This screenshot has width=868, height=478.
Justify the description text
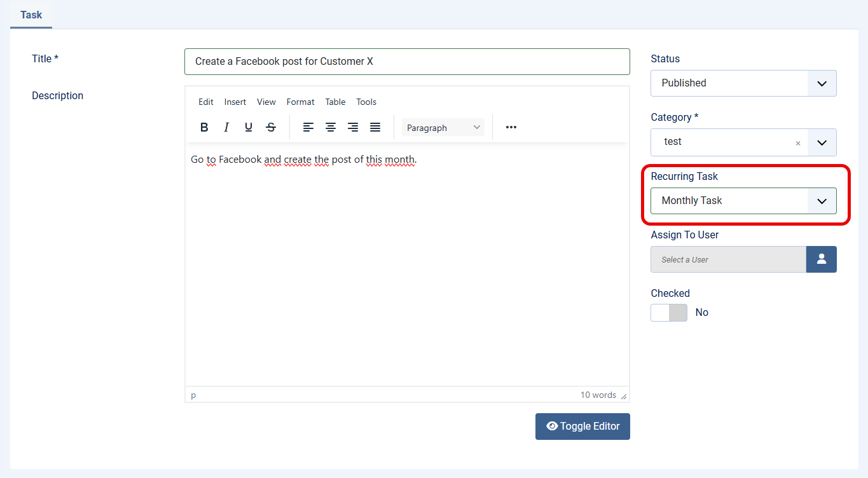click(375, 127)
